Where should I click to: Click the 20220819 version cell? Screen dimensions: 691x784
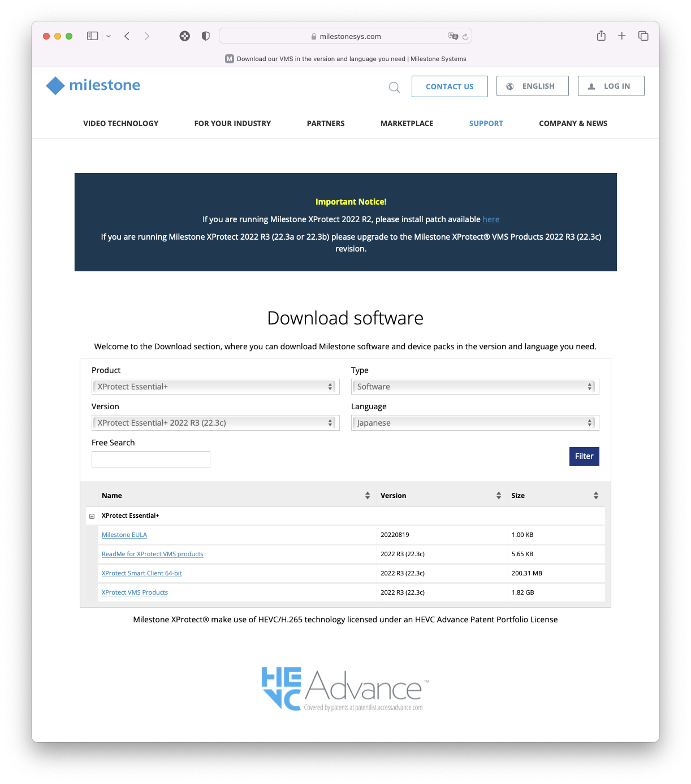click(442, 535)
